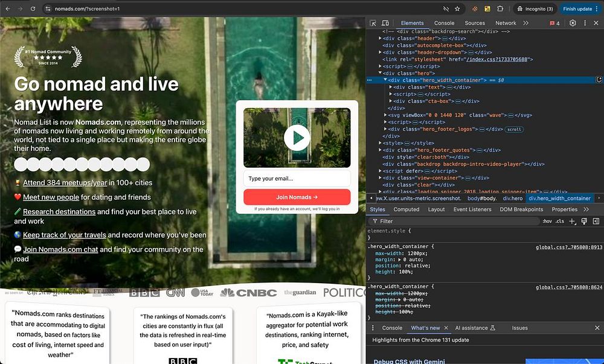Toggle the rendering emulations paintbrush icon
The image size is (604, 364).
[x=584, y=222]
